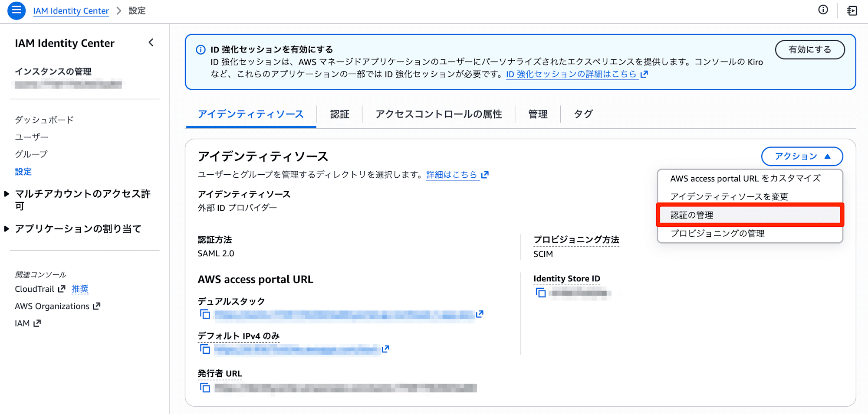The width and height of the screenshot is (868, 414).
Task: Click the info icon in the top bar
Action: pos(822,10)
